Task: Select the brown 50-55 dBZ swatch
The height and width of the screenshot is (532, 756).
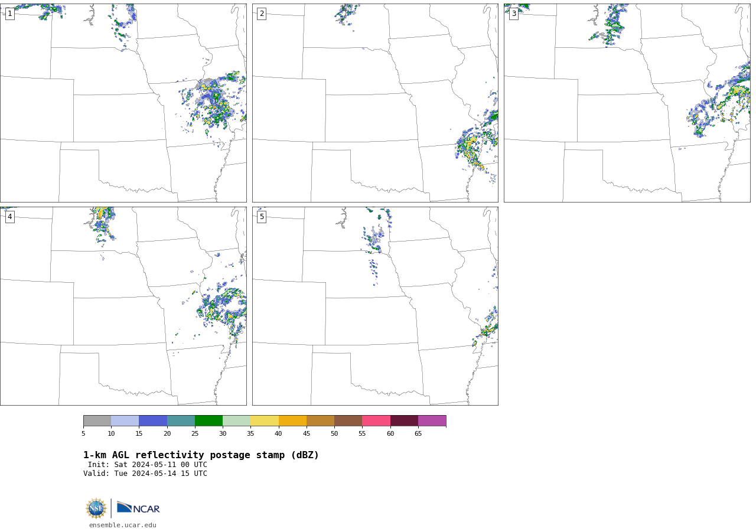Action: [348, 421]
